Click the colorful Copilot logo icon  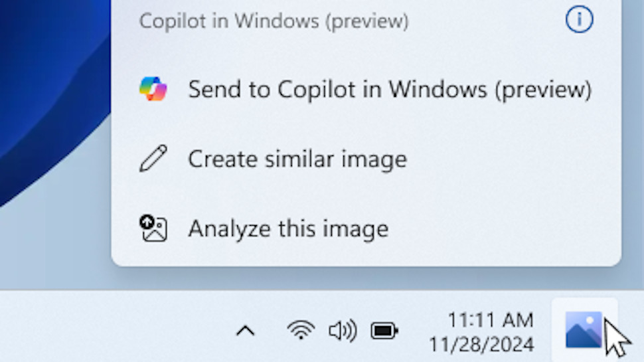153,89
